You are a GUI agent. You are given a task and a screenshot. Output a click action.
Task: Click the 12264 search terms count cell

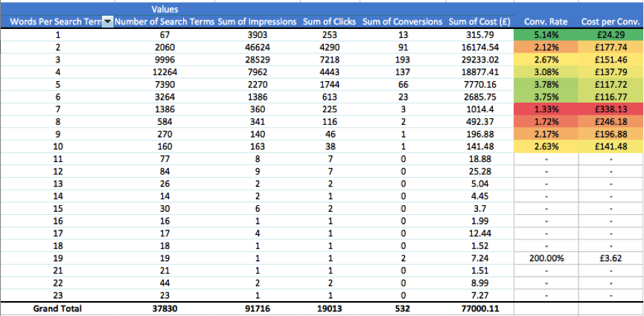164,71
